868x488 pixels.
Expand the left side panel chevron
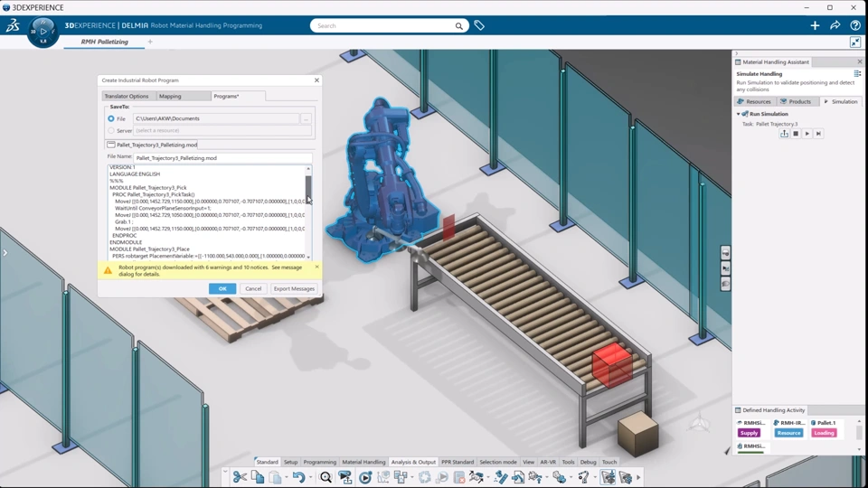point(5,253)
